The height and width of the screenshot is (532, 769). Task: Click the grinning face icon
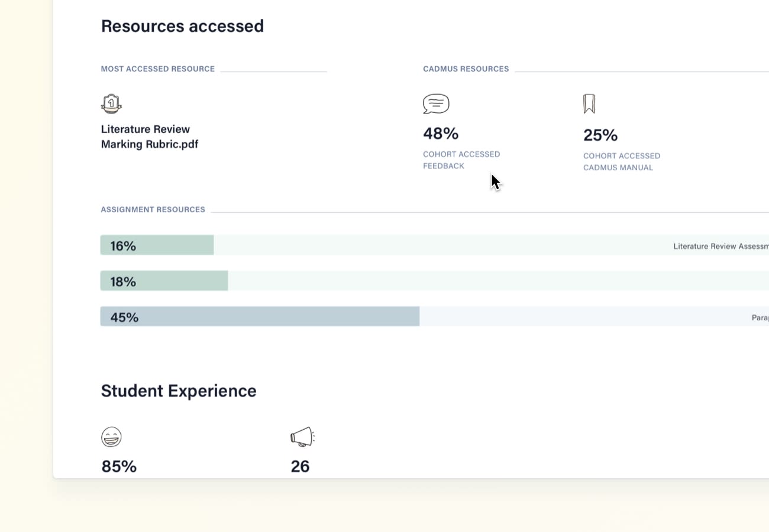pyautogui.click(x=111, y=437)
